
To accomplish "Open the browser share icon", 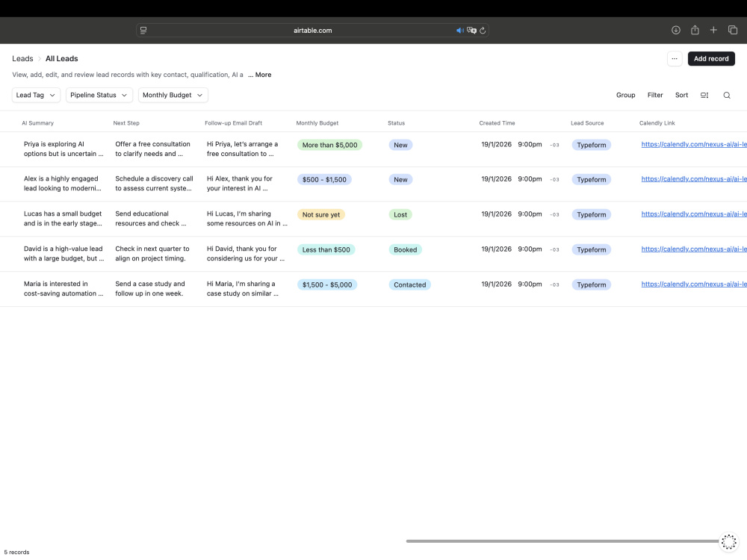I will coord(695,30).
